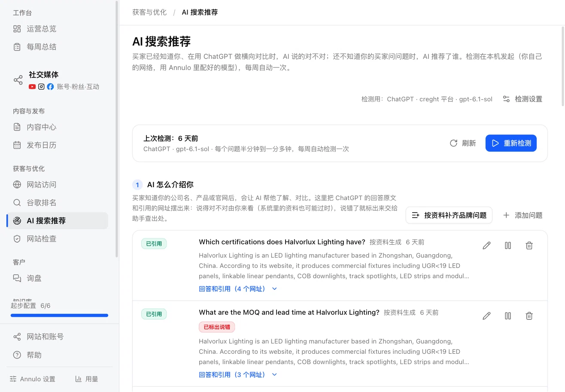
Task: Delete the MOQ and lead time question
Action: (x=529, y=316)
